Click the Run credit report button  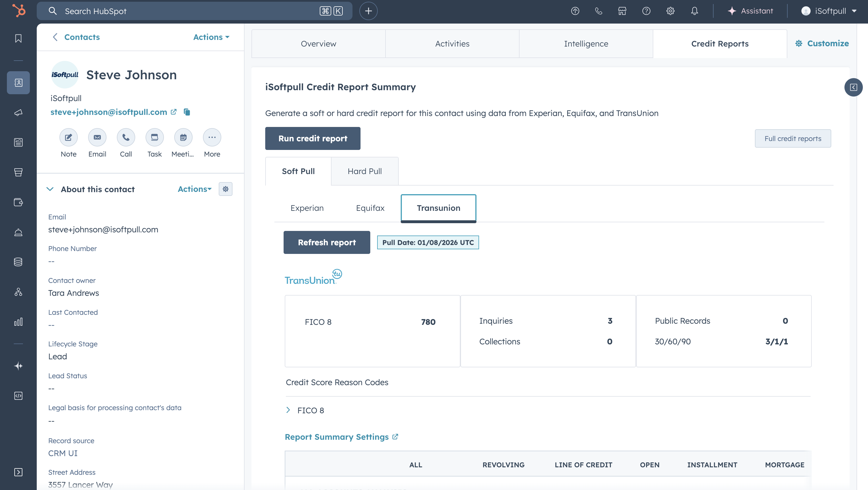pyautogui.click(x=312, y=139)
